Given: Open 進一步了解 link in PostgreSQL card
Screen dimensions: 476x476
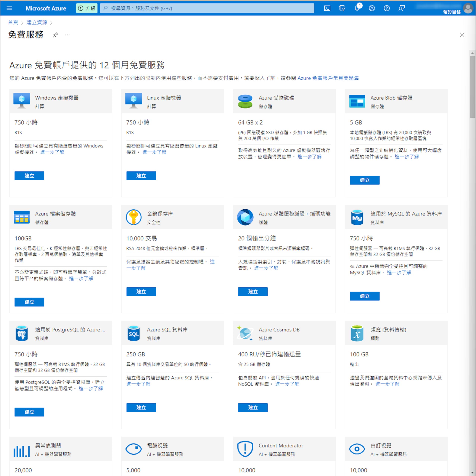Looking at the screenshot, I should (x=91, y=388).
